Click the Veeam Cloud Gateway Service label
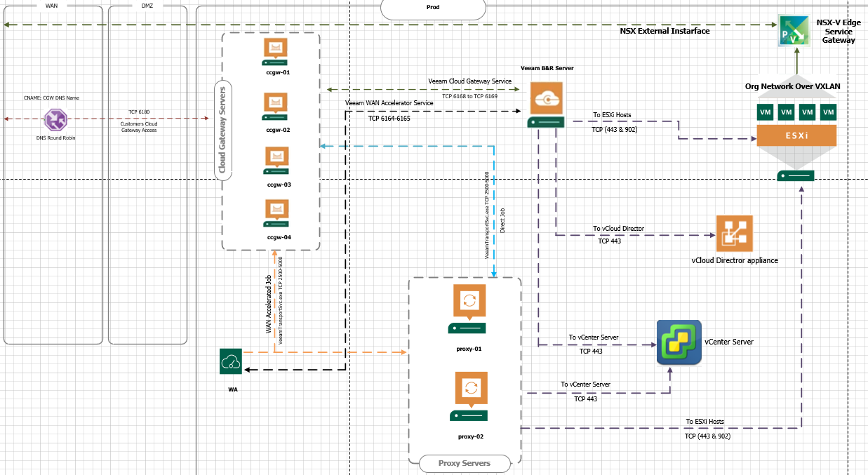 (470, 81)
